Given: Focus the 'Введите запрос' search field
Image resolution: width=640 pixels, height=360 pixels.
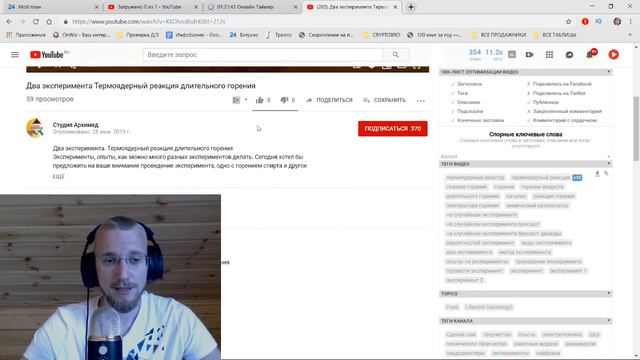Looking at the screenshot, I should [x=263, y=55].
